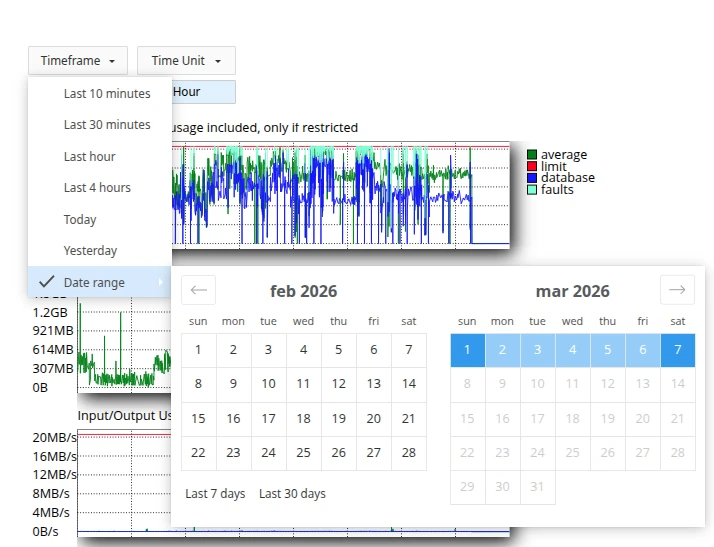Select March 7 in the calendar
The width and height of the screenshot is (714, 547).
[677, 350]
